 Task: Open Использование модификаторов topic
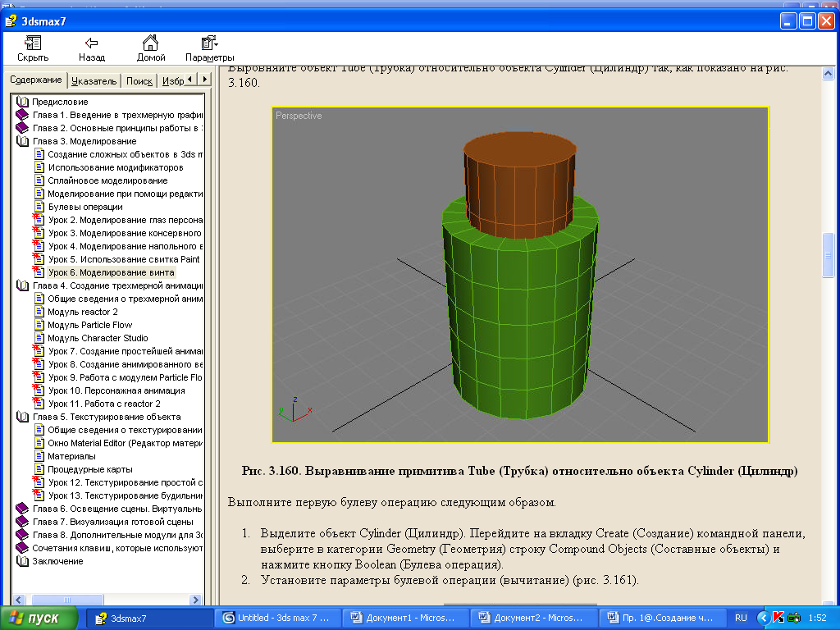116,167
